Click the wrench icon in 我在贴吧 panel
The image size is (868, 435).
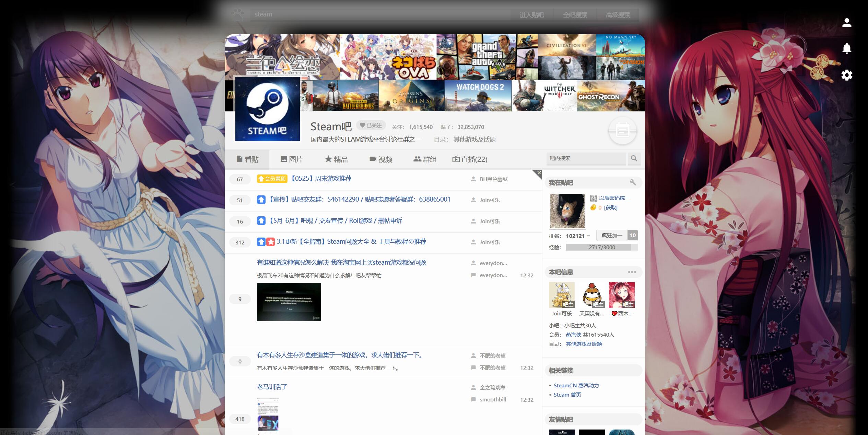click(633, 182)
